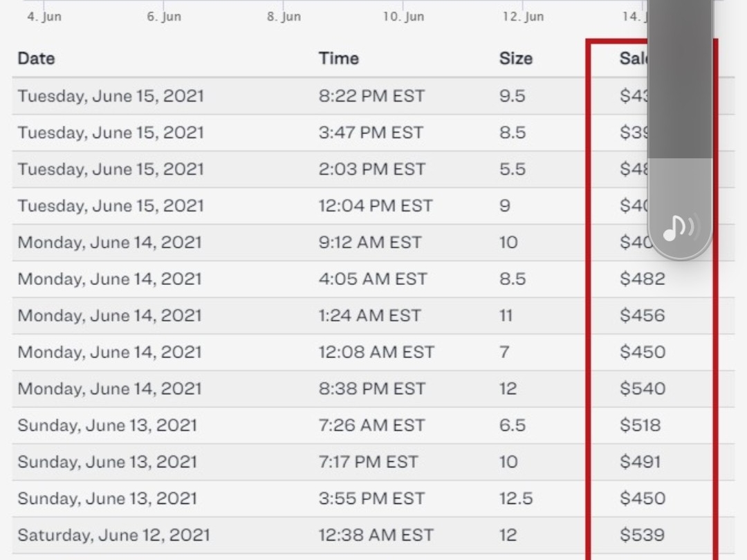Image resolution: width=747 pixels, height=560 pixels.
Task: Click the Sale price column header
Action: pyautogui.click(x=634, y=59)
